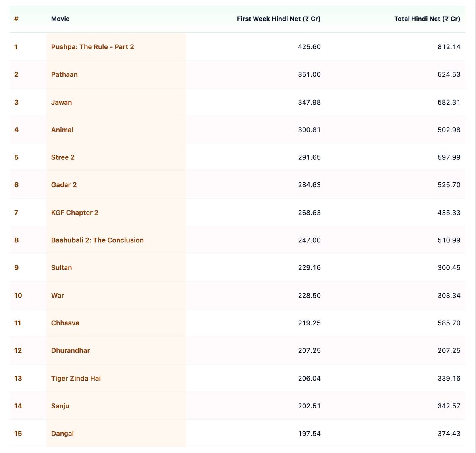
Task: Click first week value 202.51
Action: point(309,406)
